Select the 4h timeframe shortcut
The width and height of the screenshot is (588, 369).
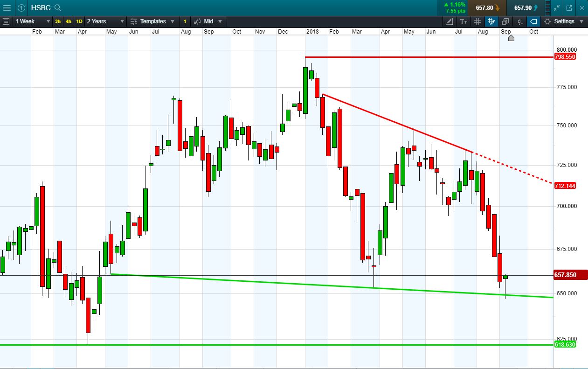tap(69, 21)
